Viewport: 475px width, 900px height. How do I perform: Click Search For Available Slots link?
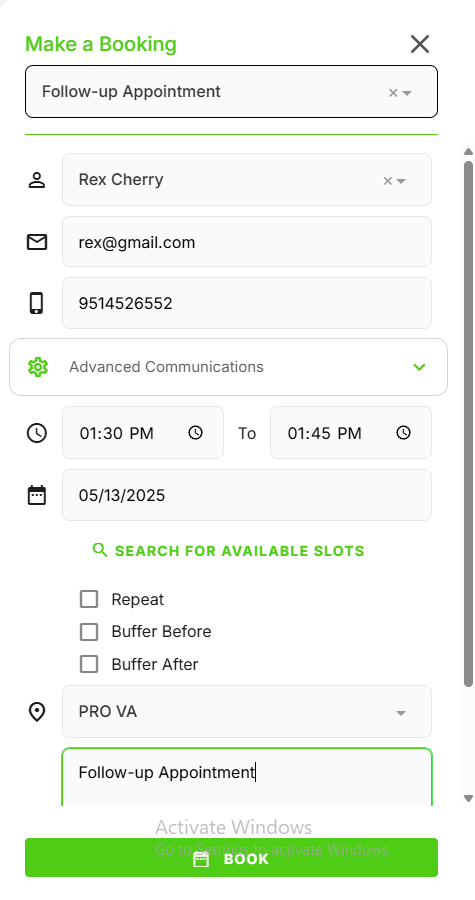(x=228, y=550)
